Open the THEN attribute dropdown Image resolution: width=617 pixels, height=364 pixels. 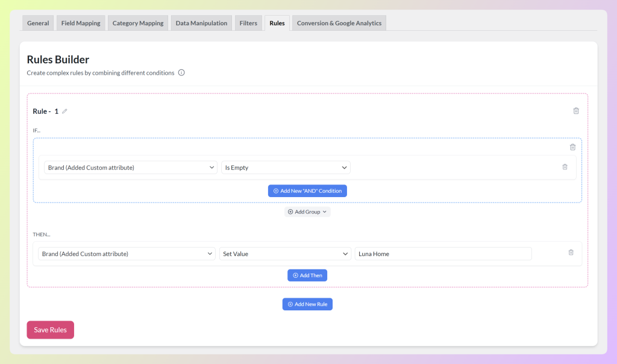127,254
